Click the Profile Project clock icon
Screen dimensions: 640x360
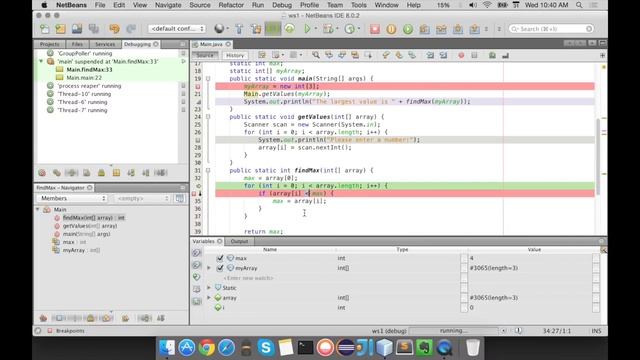(349, 29)
